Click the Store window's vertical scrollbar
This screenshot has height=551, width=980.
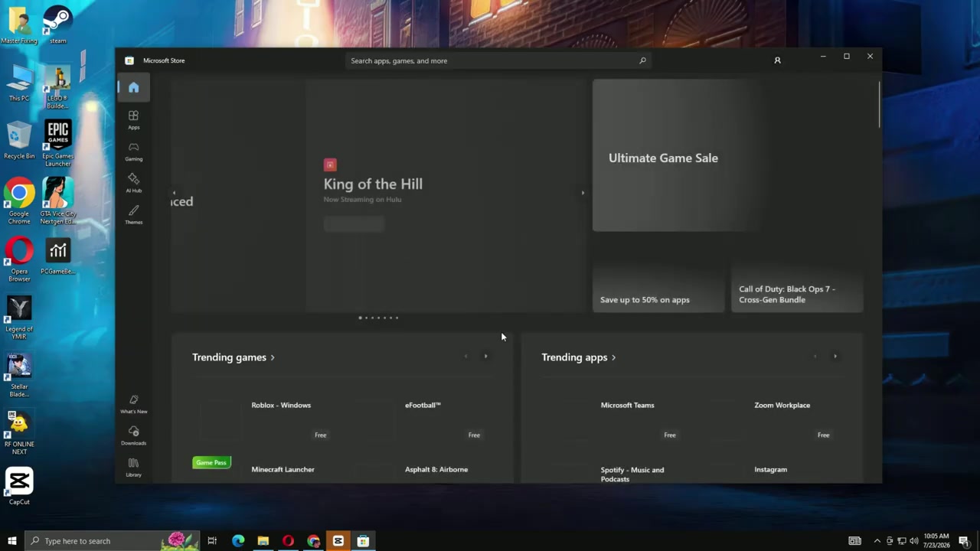[x=879, y=105]
